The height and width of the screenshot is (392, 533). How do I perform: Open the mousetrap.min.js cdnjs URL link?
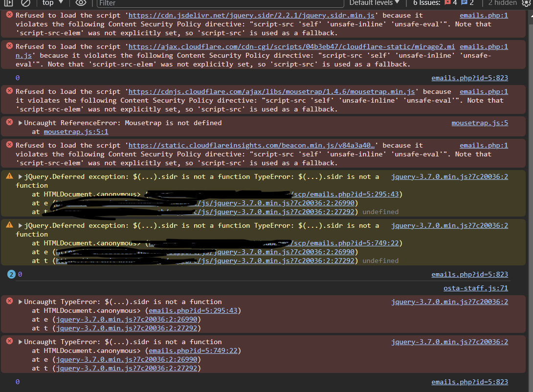[x=271, y=91]
